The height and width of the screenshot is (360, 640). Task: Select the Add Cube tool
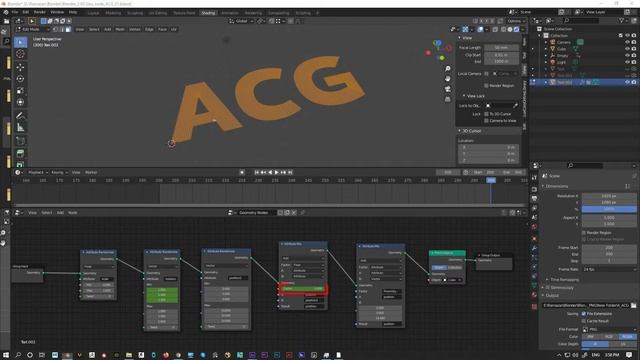(x=20, y=141)
